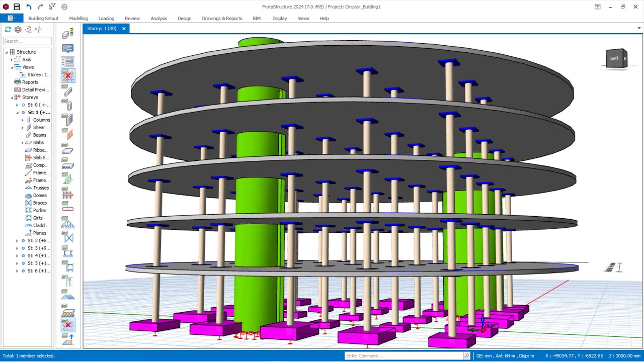Click the girt icon in vertical toolbar
The image size is (644, 362).
coord(68,265)
